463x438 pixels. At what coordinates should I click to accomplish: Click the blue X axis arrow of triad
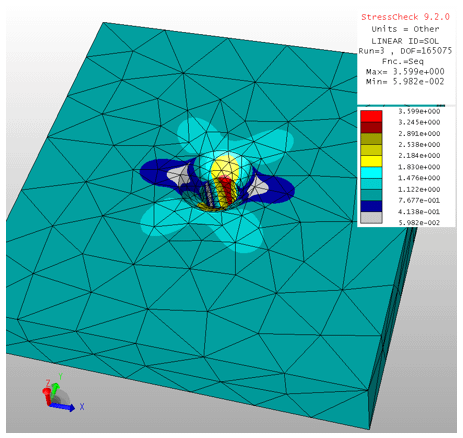pos(63,407)
